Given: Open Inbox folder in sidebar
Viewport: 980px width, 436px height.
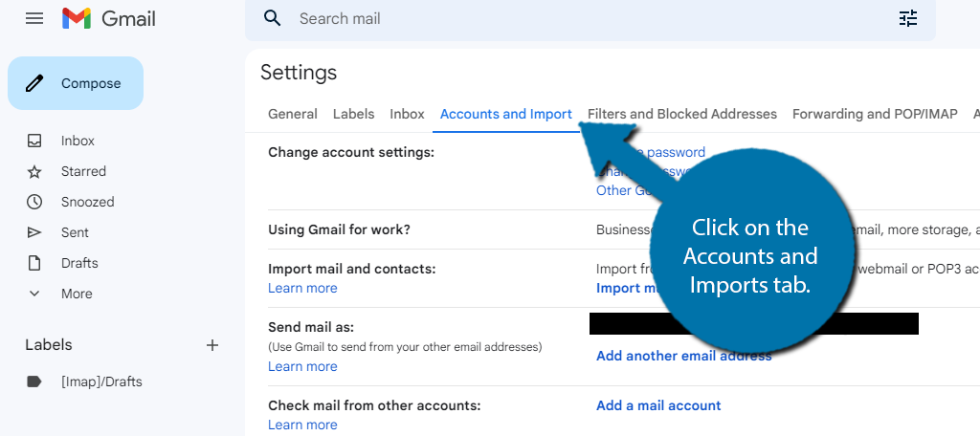Looking at the screenshot, I should coord(78,141).
